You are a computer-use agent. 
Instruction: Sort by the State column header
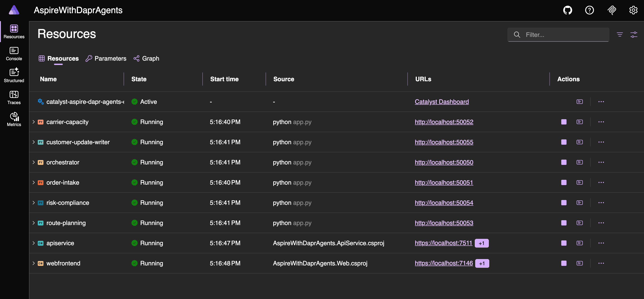pyautogui.click(x=139, y=79)
